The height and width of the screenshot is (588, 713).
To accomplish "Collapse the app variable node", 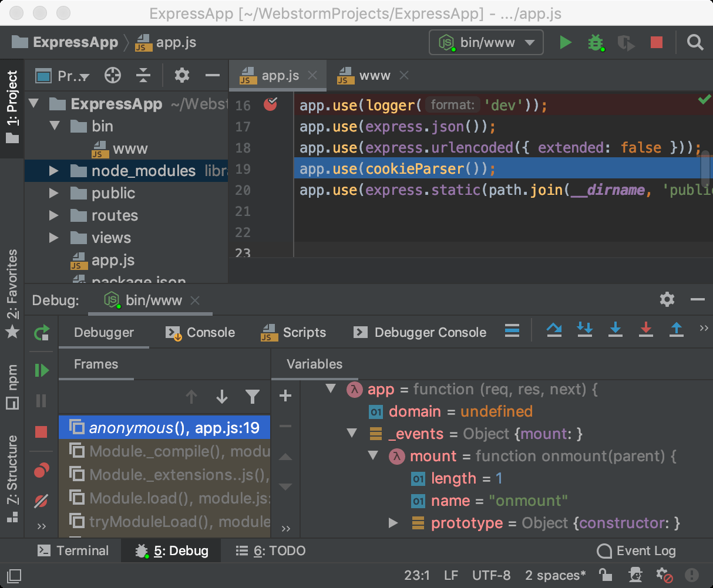I will pyautogui.click(x=330, y=388).
